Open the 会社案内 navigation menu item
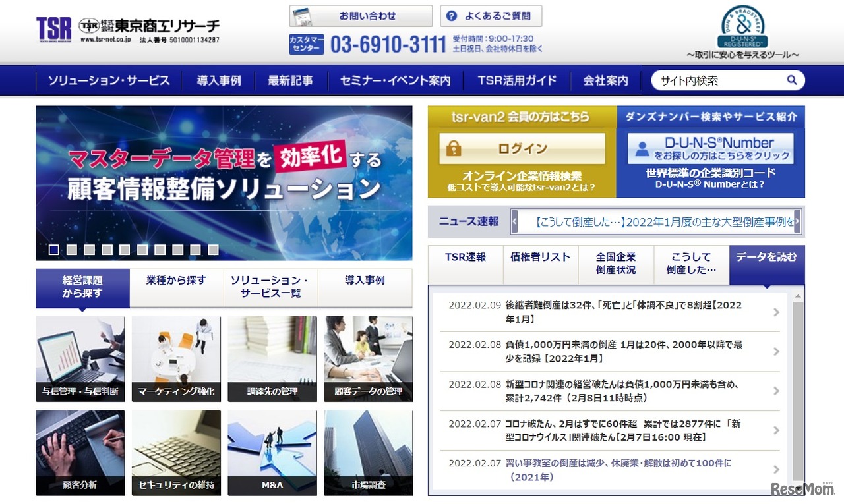 pos(605,80)
